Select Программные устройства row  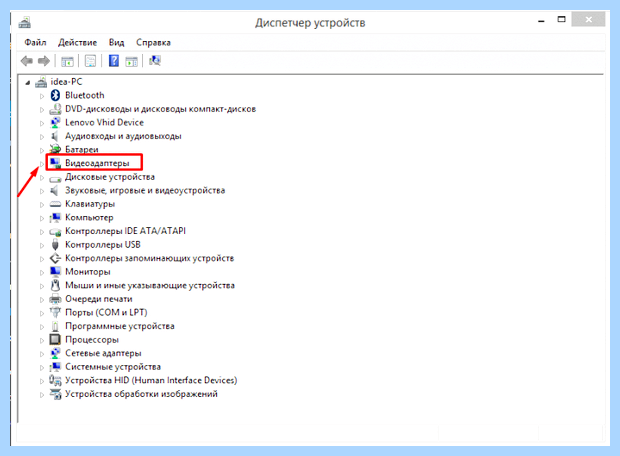tap(120, 326)
